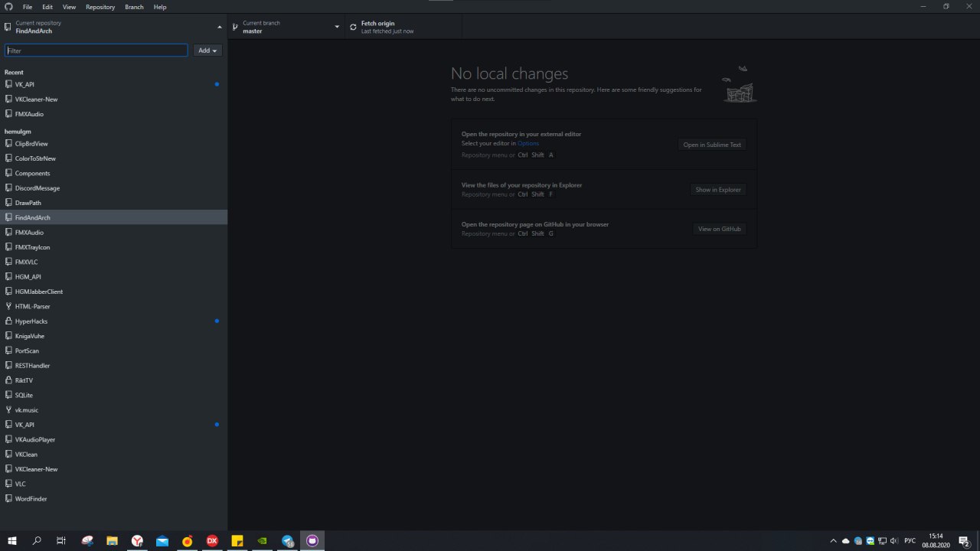Click the lock icon beside RiktTV

click(8, 380)
